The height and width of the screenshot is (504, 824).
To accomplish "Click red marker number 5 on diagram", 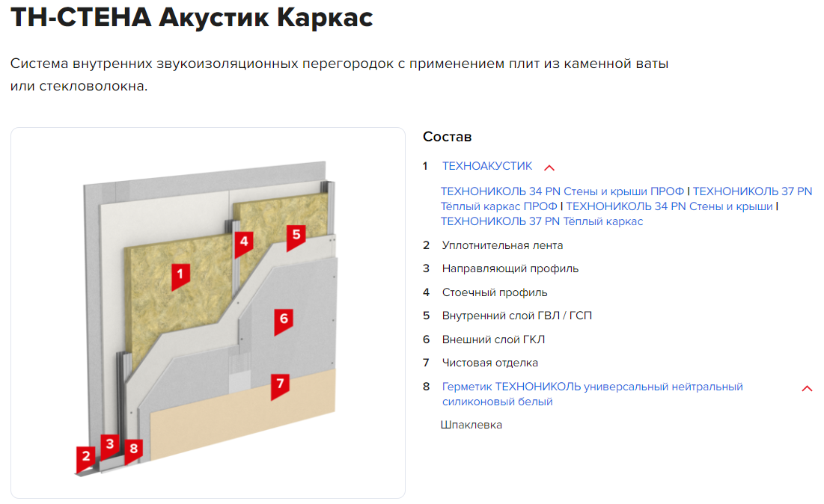I will [x=296, y=237].
